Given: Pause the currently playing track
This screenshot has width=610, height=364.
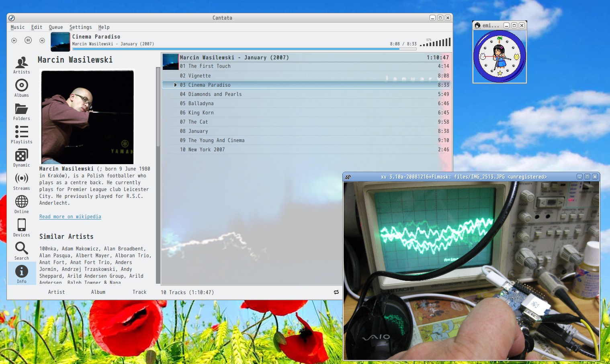Looking at the screenshot, I should pos(28,40).
